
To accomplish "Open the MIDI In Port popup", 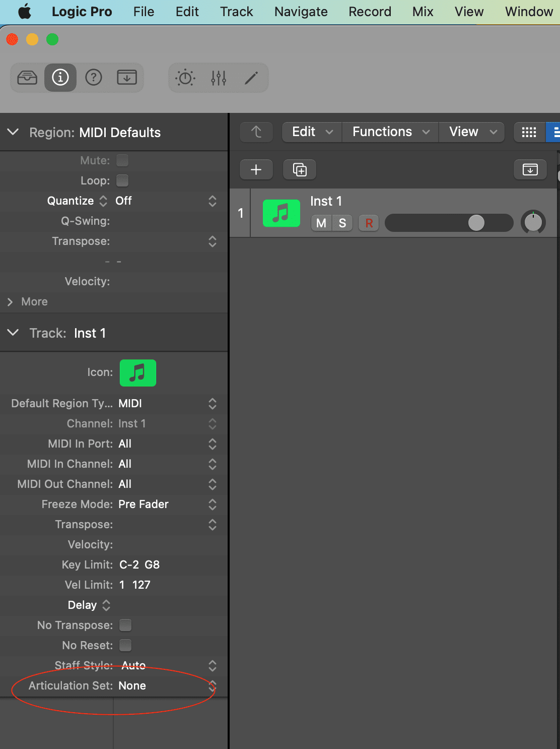I will 168,444.
